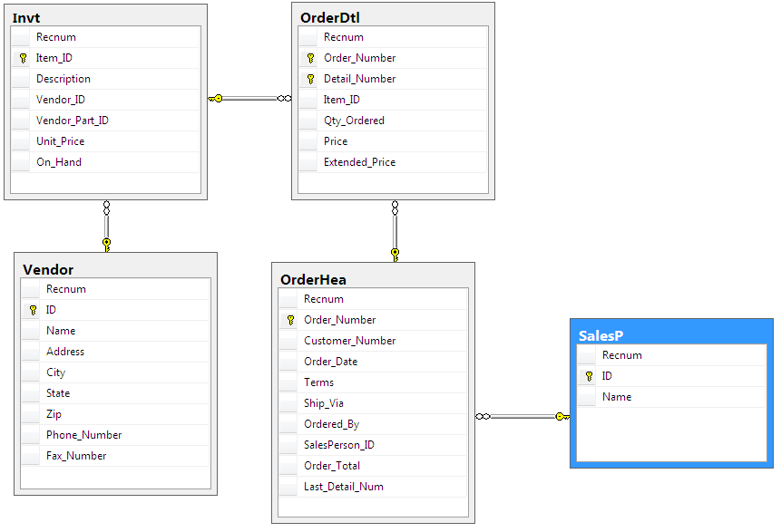Click the primary key icon beside Item_ID in Invt

[23, 58]
